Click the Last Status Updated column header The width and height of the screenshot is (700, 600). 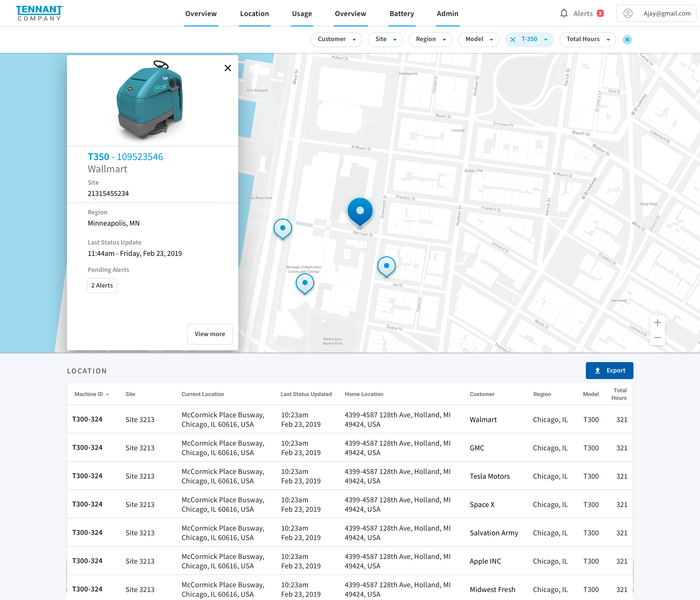pos(306,394)
